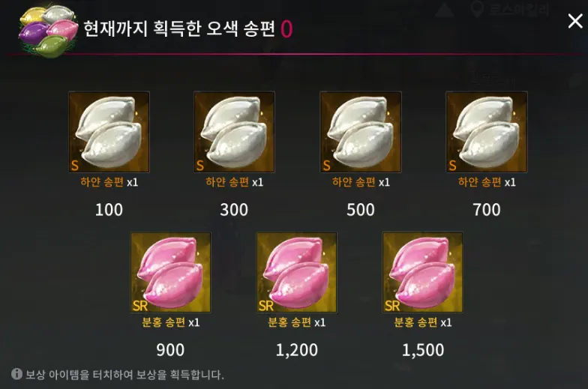This screenshot has height=389, width=588.
Task: Click the 700 milestone number
Action: tap(487, 210)
